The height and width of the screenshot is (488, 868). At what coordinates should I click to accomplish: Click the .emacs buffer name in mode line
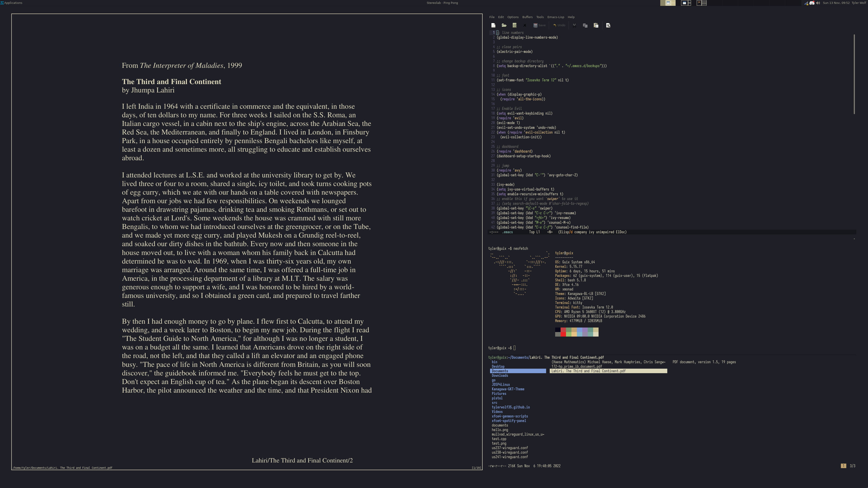pos(507,232)
